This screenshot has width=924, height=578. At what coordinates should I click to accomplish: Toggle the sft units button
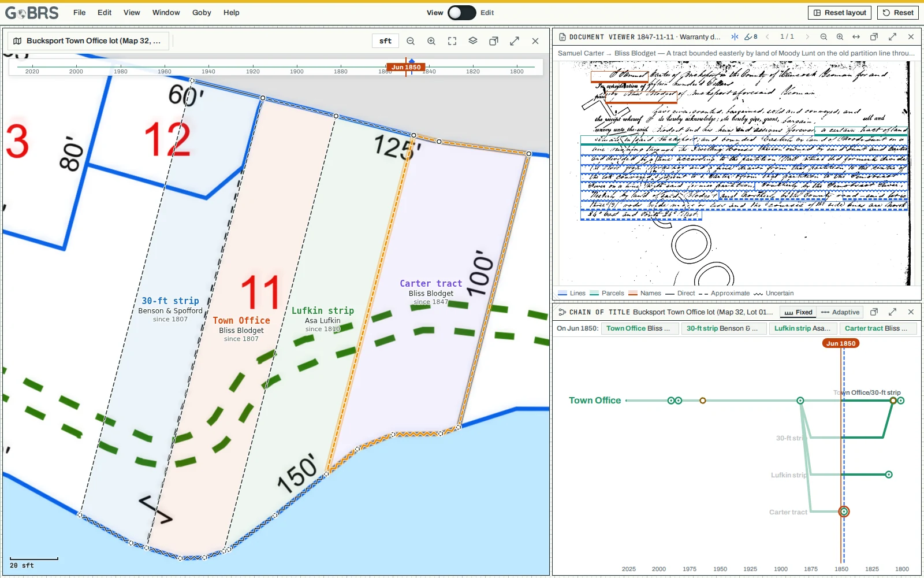[385, 41]
